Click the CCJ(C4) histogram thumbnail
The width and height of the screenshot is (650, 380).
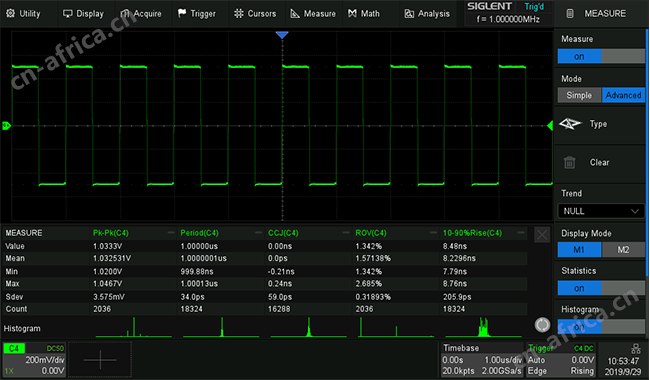[x=308, y=327]
